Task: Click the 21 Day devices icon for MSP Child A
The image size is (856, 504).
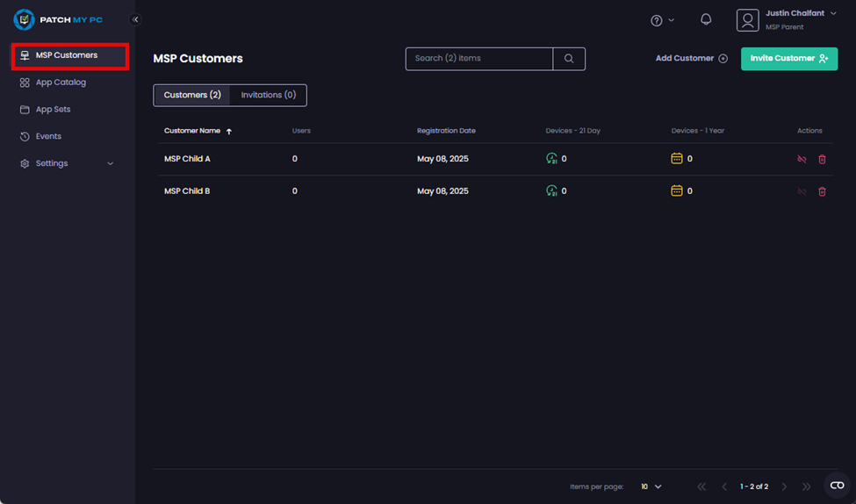Action: 551,159
